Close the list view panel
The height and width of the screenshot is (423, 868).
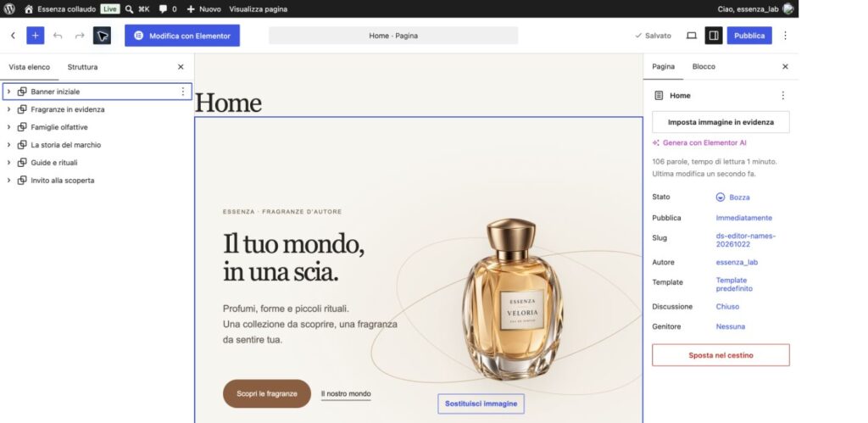point(181,67)
